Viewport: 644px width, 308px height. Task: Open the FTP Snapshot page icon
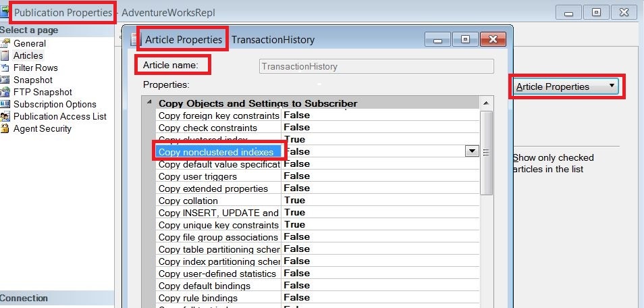pos(5,92)
